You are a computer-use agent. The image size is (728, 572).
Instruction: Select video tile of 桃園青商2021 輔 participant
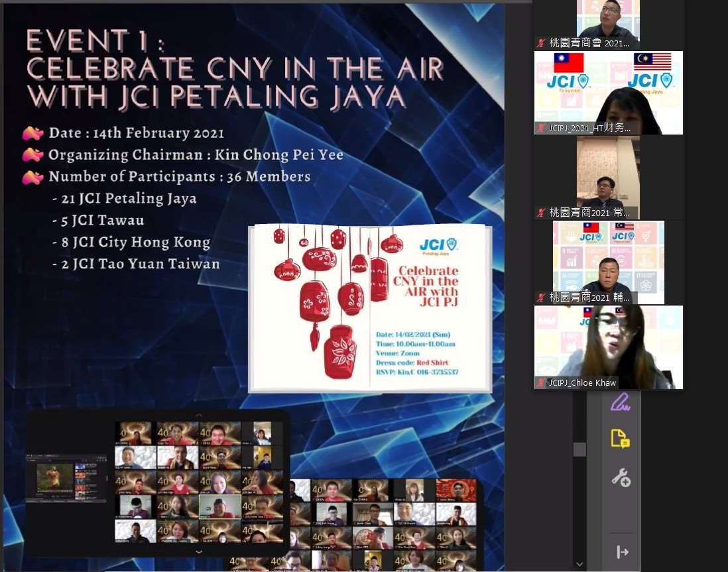point(609,262)
